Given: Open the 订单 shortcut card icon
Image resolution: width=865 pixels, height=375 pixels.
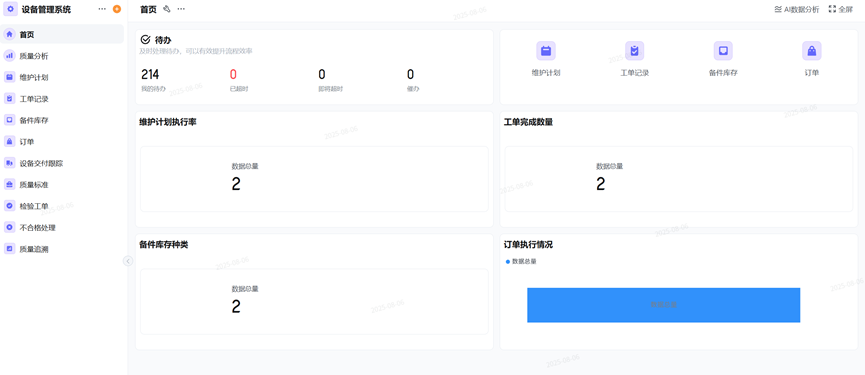Looking at the screenshot, I should 811,51.
